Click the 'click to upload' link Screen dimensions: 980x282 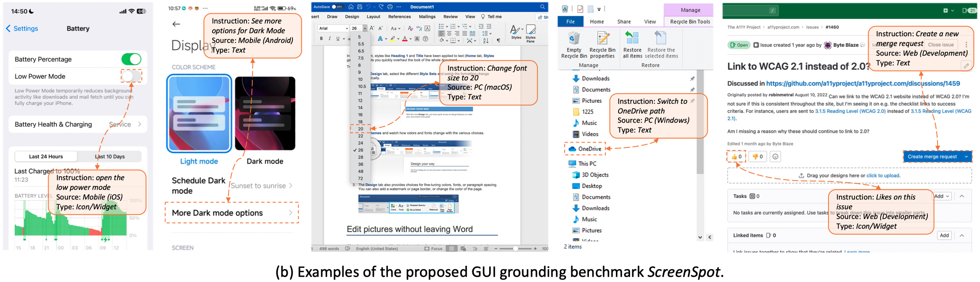click(x=883, y=175)
